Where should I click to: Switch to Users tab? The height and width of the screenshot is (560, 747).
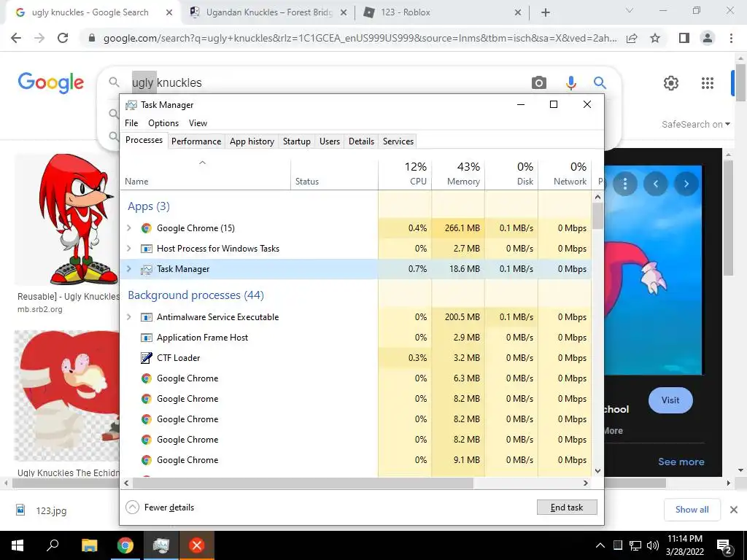coord(330,141)
